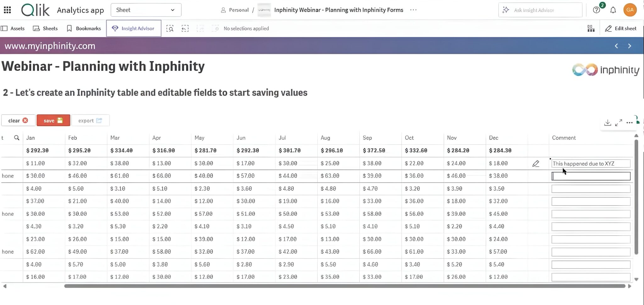Image resolution: width=644 pixels, height=305 pixels.
Task: Click the pencil edit icon in first row
Action: pos(536,164)
